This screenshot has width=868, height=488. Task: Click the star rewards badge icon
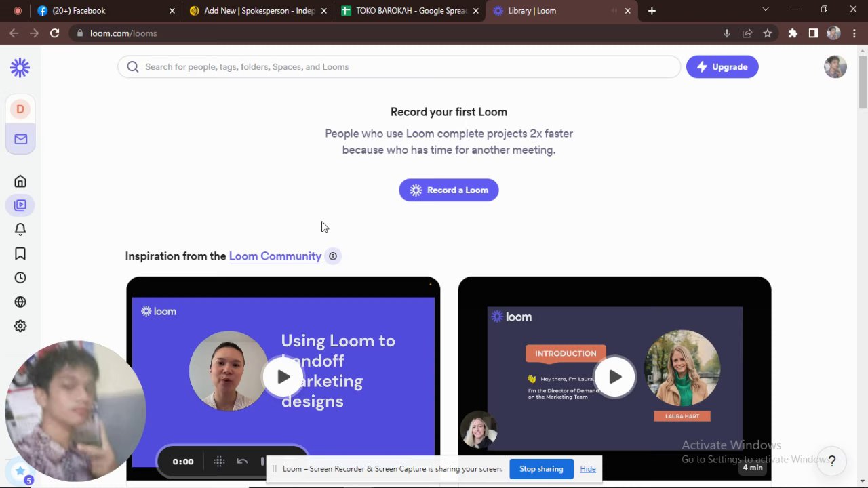(20, 472)
